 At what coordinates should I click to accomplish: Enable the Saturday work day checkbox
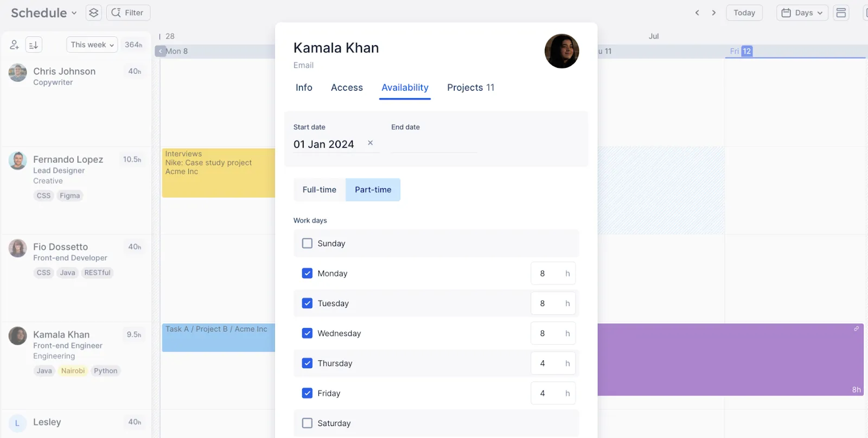coord(307,423)
